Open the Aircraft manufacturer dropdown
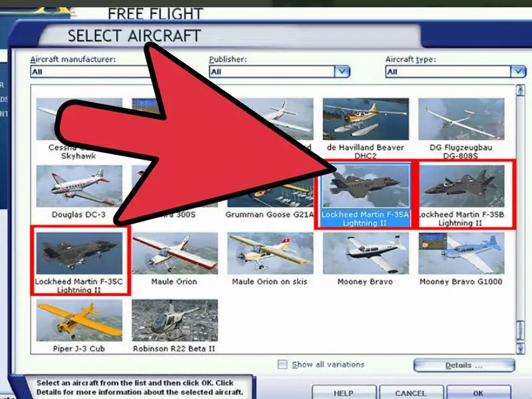The height and width of the screenshot is (399, 532). coord(89,72)
